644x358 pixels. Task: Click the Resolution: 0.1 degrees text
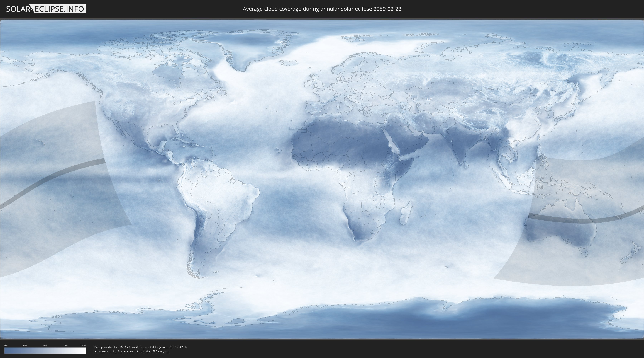[x=153, y=351]
